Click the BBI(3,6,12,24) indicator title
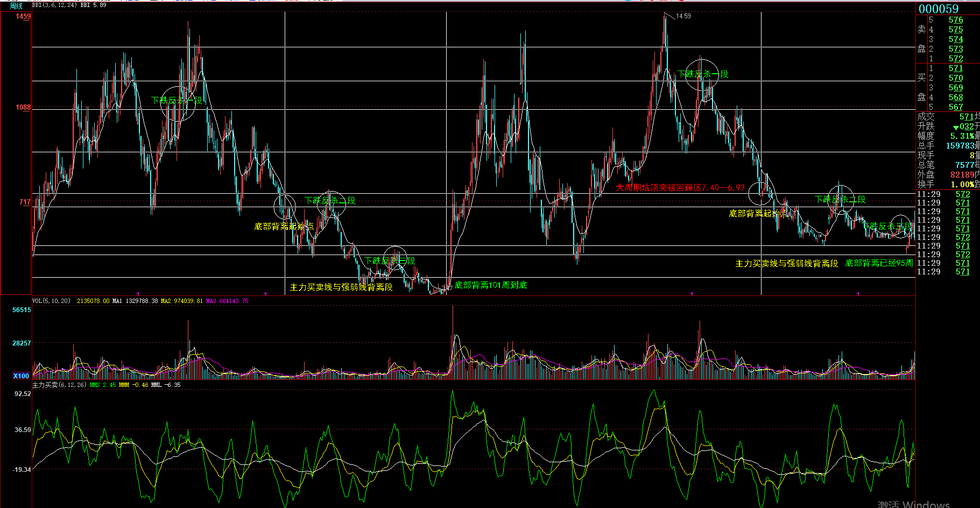 [55, 5]
